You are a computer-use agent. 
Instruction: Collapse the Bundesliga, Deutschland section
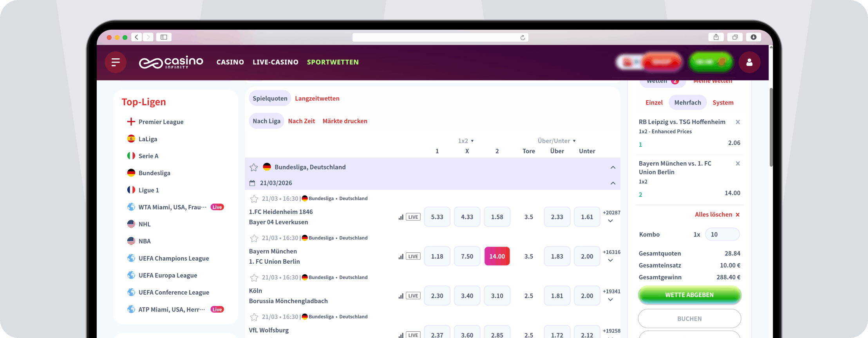click(x=613, y=167)
